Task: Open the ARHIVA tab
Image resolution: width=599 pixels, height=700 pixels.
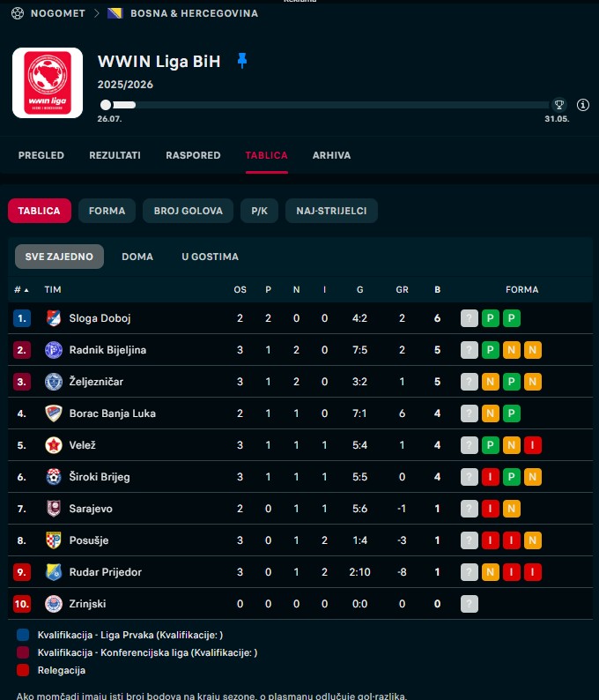Action: (331, 155)
